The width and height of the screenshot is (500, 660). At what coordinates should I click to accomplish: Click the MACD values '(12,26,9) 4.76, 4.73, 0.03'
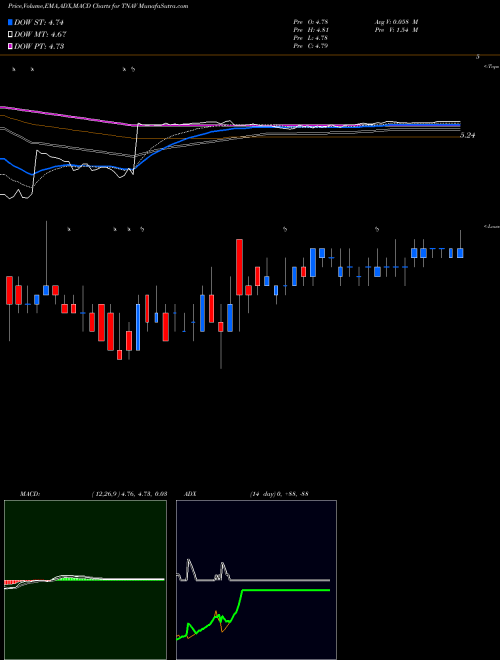pos(130,494)
